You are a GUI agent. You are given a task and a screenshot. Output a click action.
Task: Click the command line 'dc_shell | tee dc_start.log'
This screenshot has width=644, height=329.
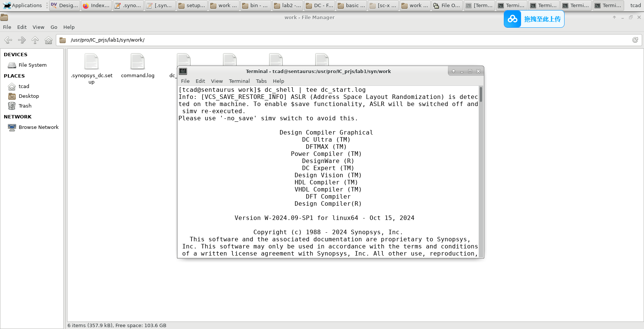coord(315,90)
